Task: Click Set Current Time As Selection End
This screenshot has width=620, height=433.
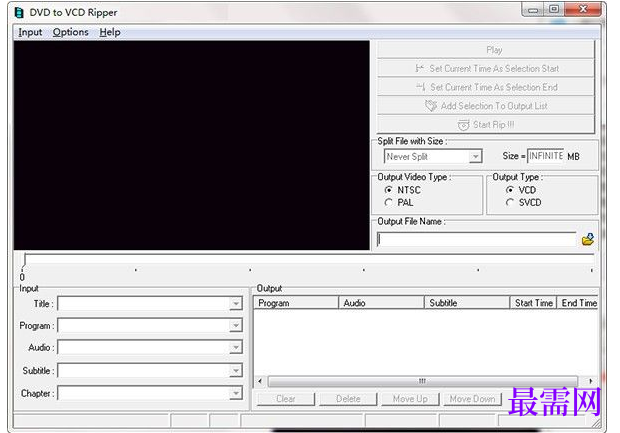Action: pyautogui.click(x=486, y=87)
